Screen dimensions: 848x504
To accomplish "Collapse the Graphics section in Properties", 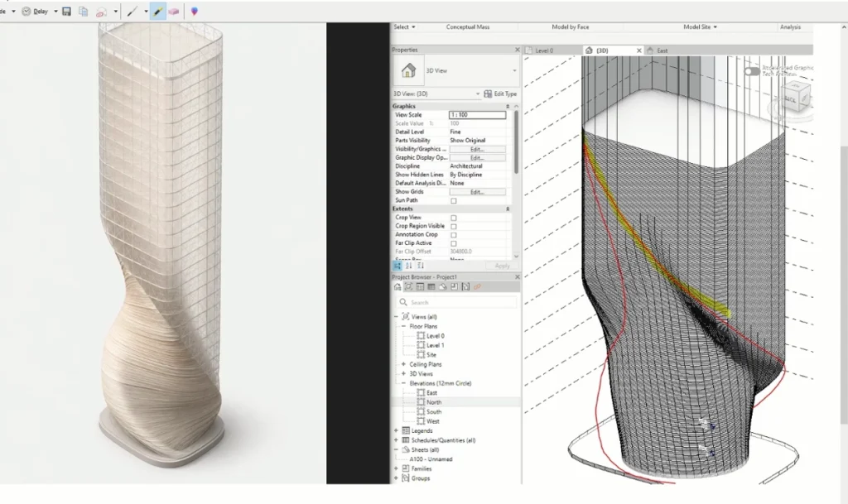I will 508,107.
